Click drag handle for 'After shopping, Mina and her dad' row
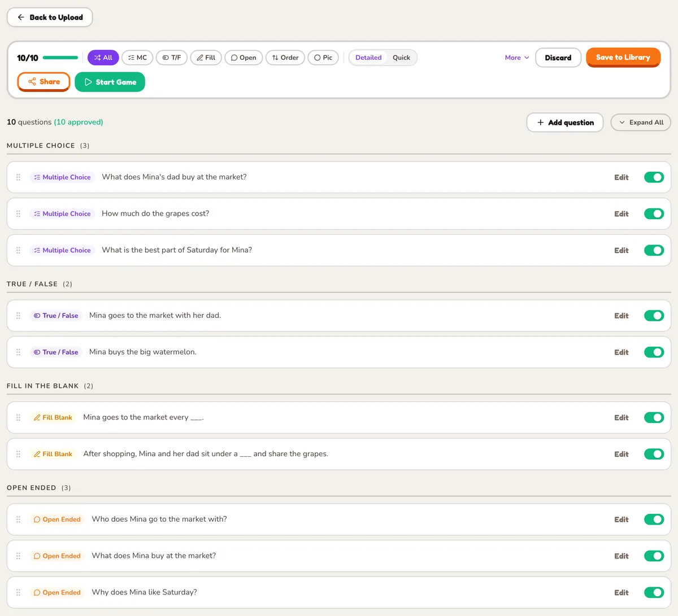 tap(18, 454)
